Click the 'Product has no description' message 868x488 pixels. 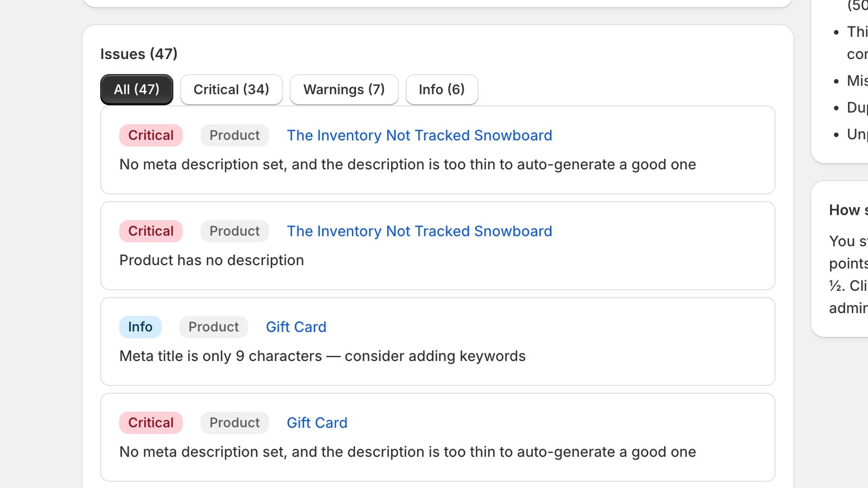click(x=212, y=260)
